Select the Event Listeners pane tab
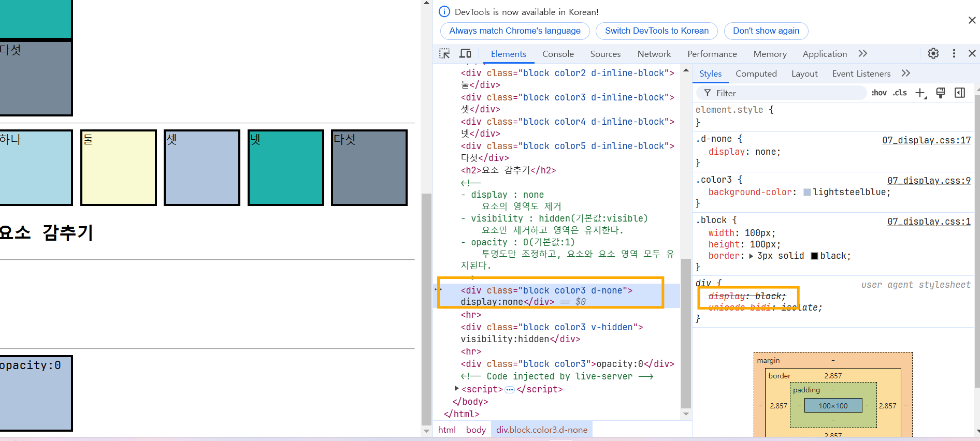This screenshot has height=441, width=980. coord(861,73)
